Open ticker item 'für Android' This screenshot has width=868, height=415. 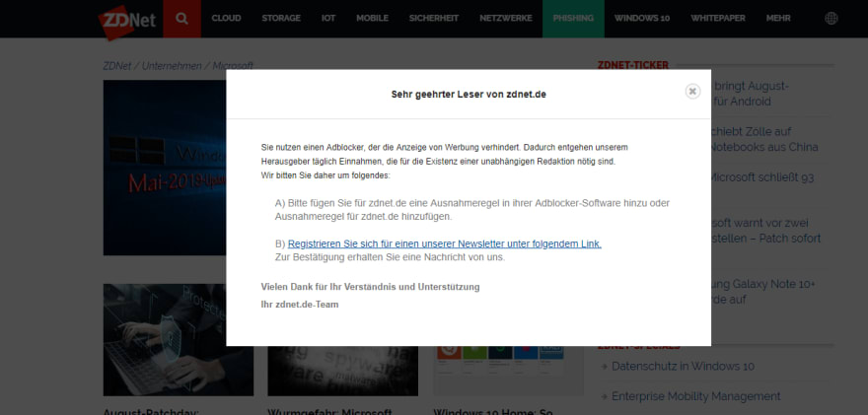750,94
